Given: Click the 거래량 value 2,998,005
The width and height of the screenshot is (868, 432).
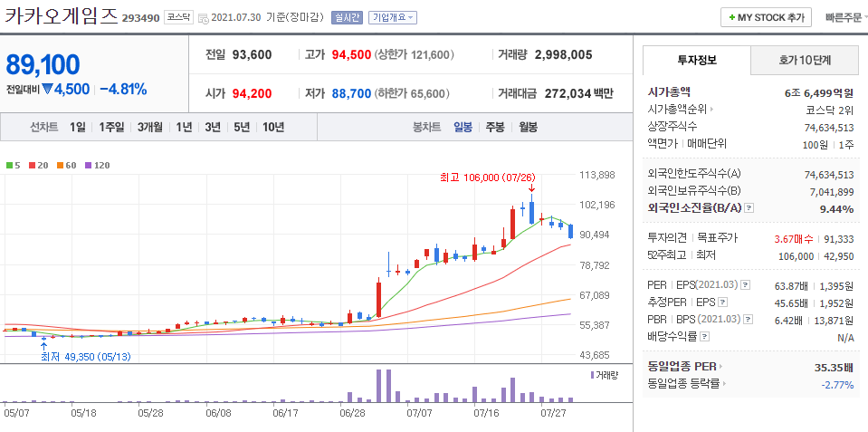Looking at the screenshot, I should tap(564, 55).
